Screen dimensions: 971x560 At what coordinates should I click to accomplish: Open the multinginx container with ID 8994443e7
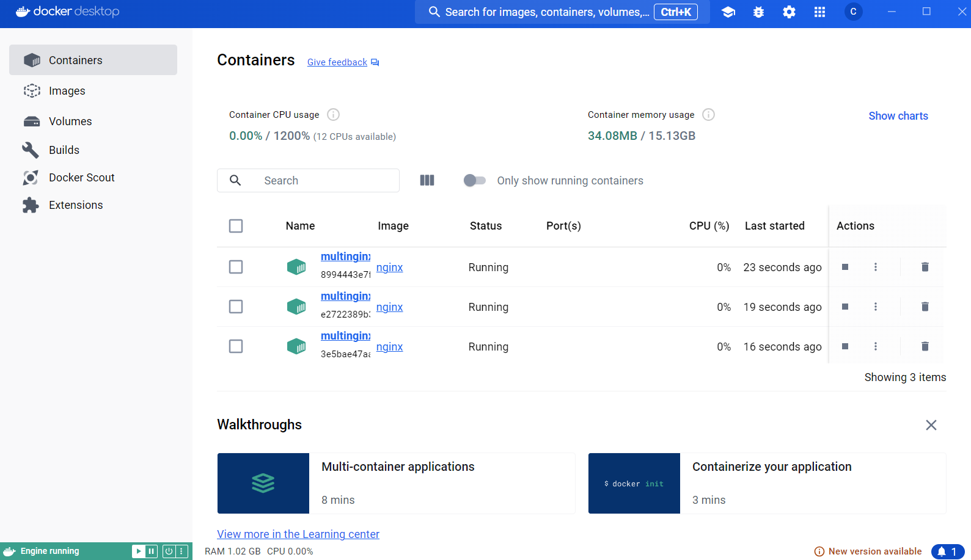[345, 256]
